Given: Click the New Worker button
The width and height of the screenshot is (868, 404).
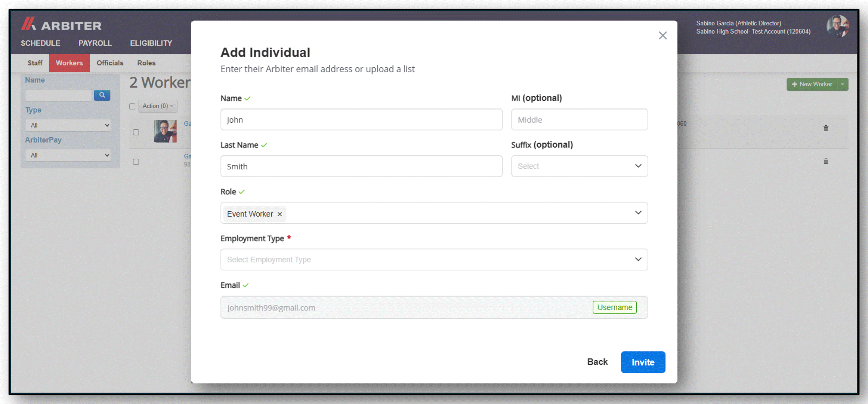Looking at the screenshot, I should pyautogui.click(x=812, y=85).
